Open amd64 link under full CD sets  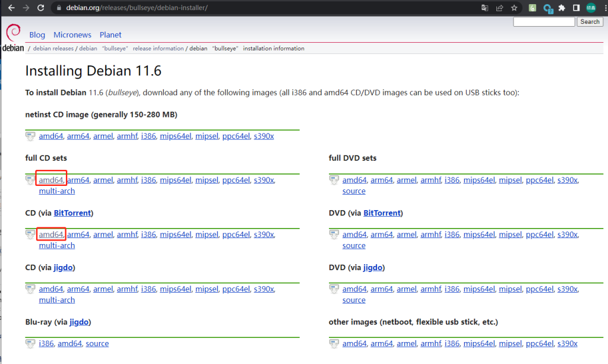point(51,180)
